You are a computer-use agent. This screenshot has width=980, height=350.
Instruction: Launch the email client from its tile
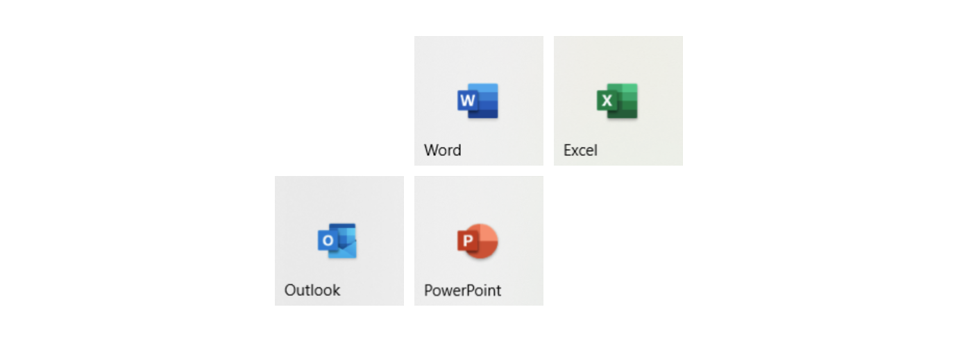tap(339, 240)
